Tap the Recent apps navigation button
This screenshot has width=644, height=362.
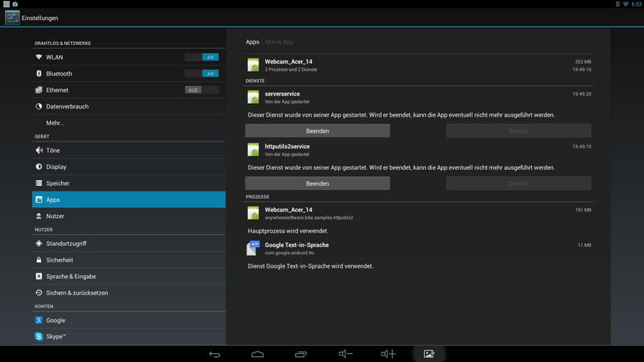click(x=300, y=354)
